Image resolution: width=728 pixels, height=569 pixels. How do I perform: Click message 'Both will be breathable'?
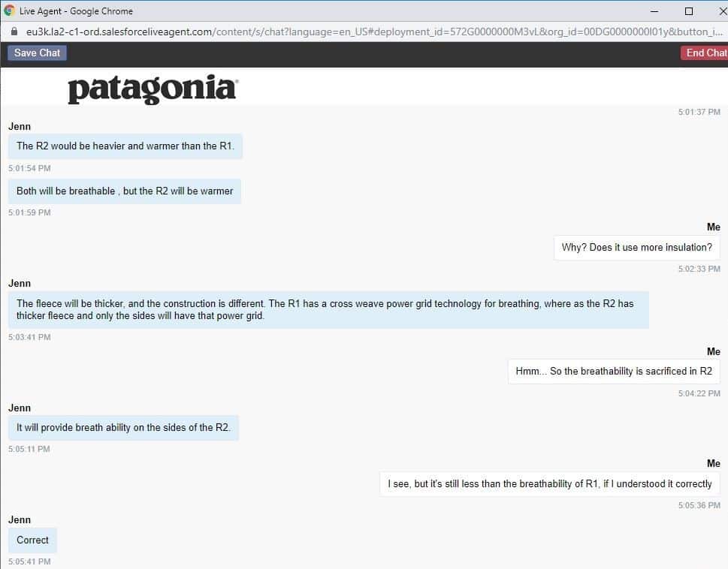(x=125, y=191)
